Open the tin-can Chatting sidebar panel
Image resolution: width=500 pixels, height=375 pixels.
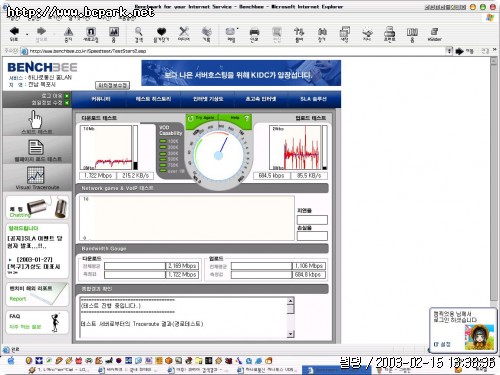pos(37,207)
